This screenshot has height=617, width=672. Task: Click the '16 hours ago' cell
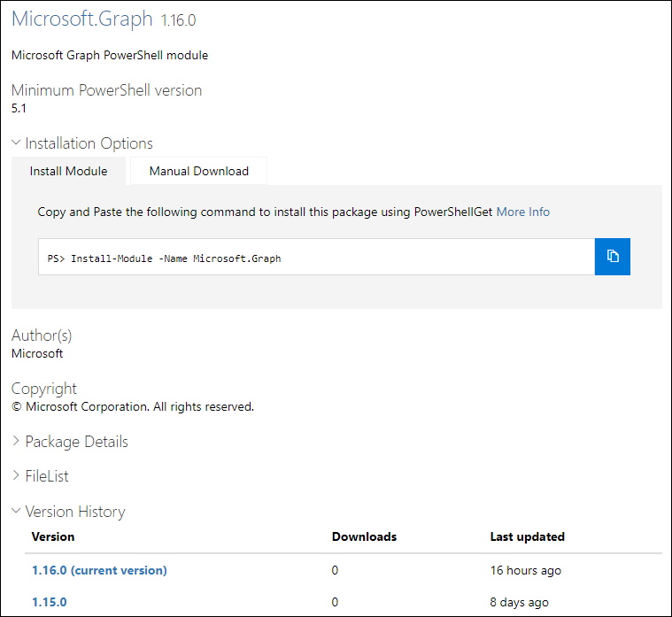pos(525,570)
